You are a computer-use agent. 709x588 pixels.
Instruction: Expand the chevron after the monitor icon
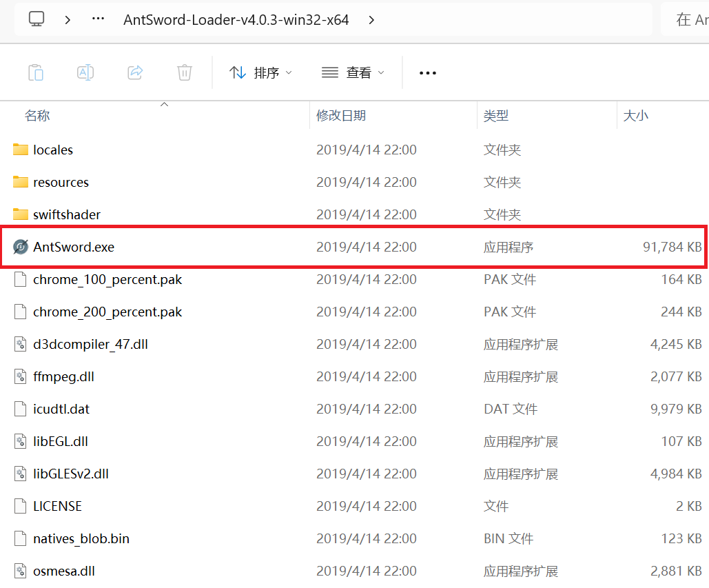(68, 20)
